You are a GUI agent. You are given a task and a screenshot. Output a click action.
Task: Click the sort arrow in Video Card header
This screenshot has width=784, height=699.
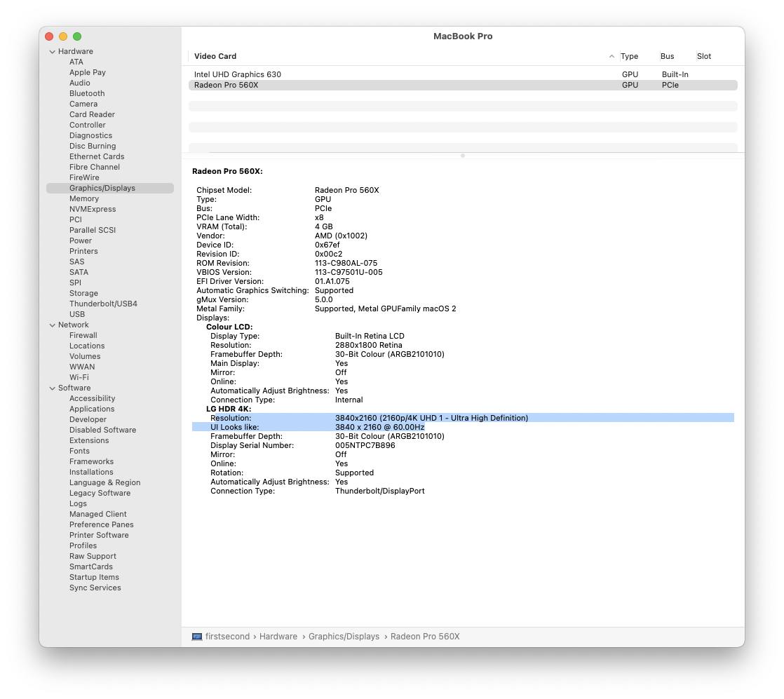611,57
